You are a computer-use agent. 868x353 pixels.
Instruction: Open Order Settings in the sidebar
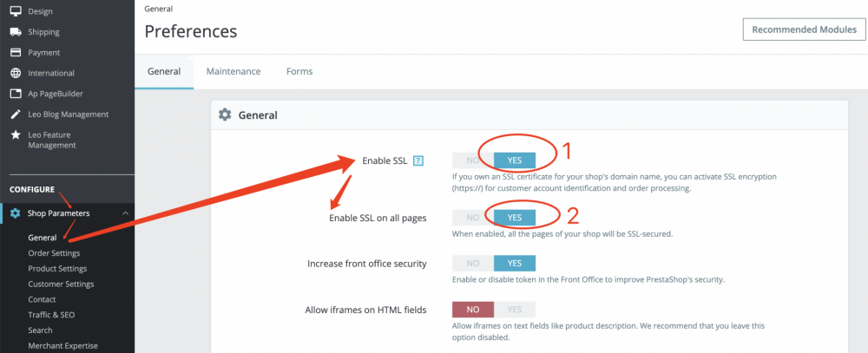pos(54,253)
